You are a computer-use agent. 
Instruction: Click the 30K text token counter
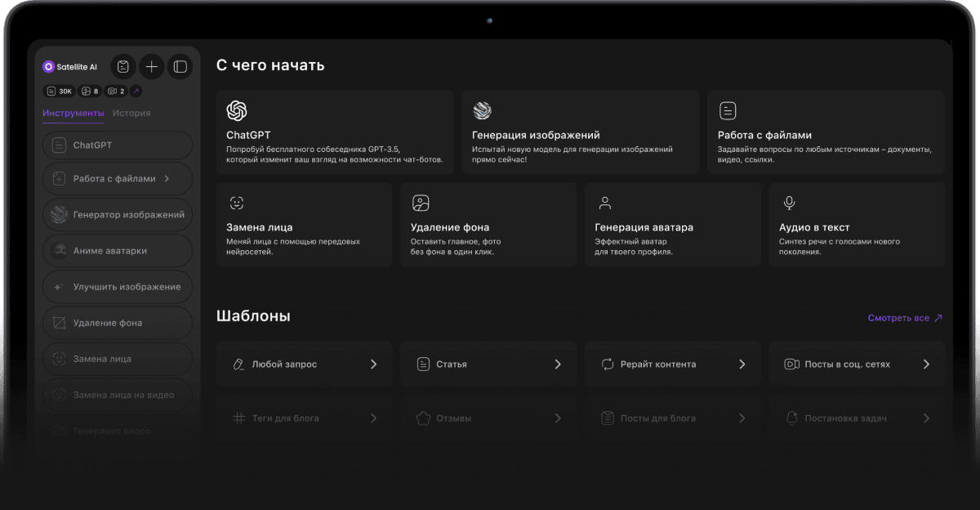60,92
